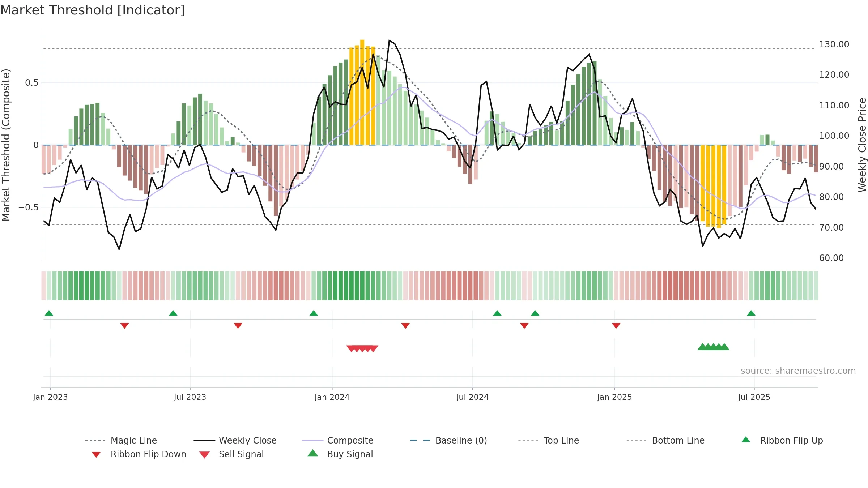Click the 70.00 price axis label
Viewport: 868px width, 488px height.
coord(831,228)
